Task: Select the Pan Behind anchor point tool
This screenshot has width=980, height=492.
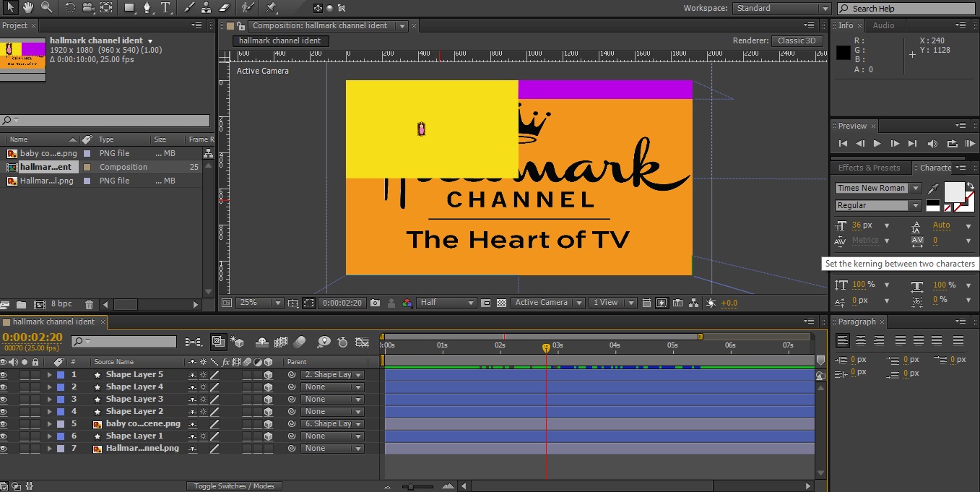Action: (x=106, y=7)
